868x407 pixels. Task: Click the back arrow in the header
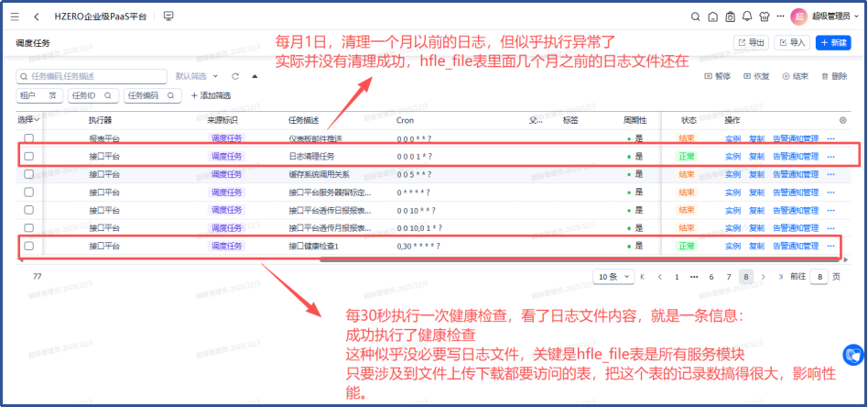(x=36, y=16)
